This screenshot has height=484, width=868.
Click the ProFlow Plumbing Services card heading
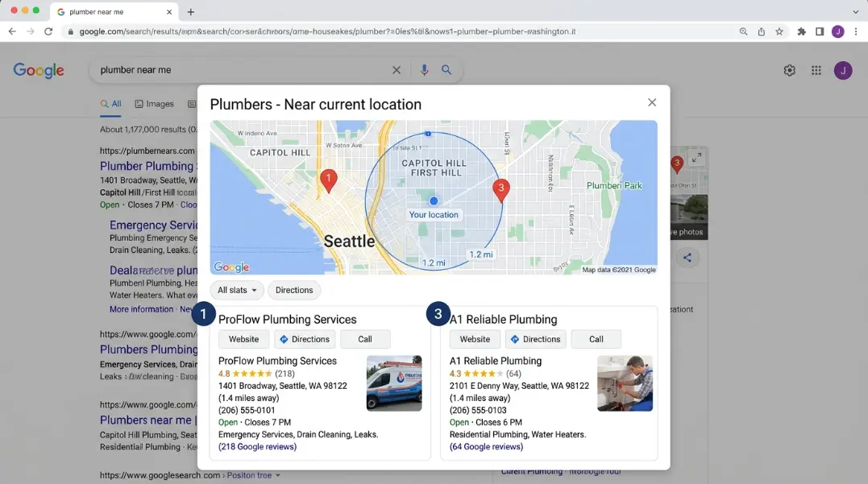click(287, 319)
